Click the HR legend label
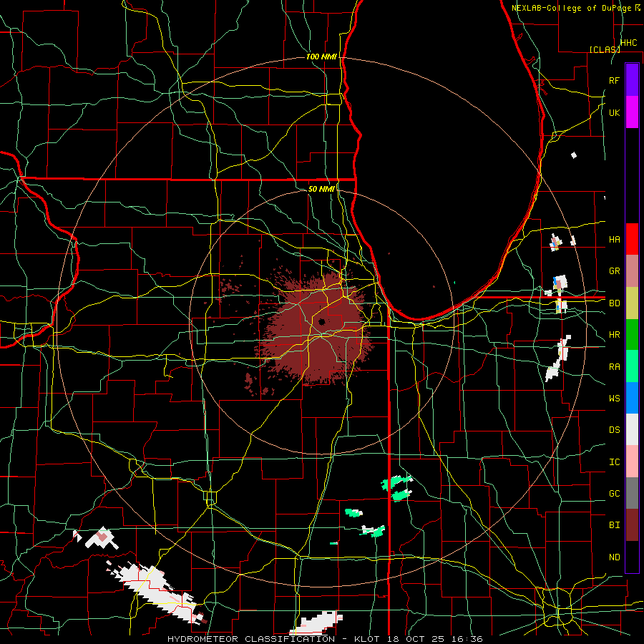This screenshot has width=644, height=644. 614,335
